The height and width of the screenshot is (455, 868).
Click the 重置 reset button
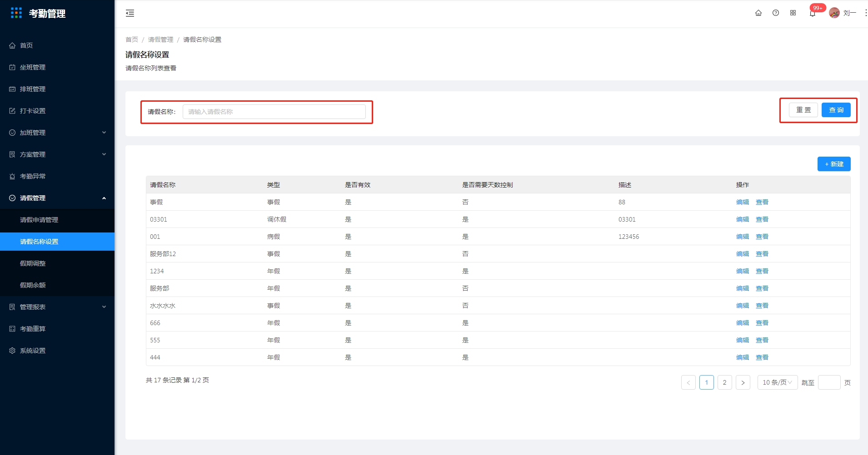pyautogui.click(x=803, y=110)
